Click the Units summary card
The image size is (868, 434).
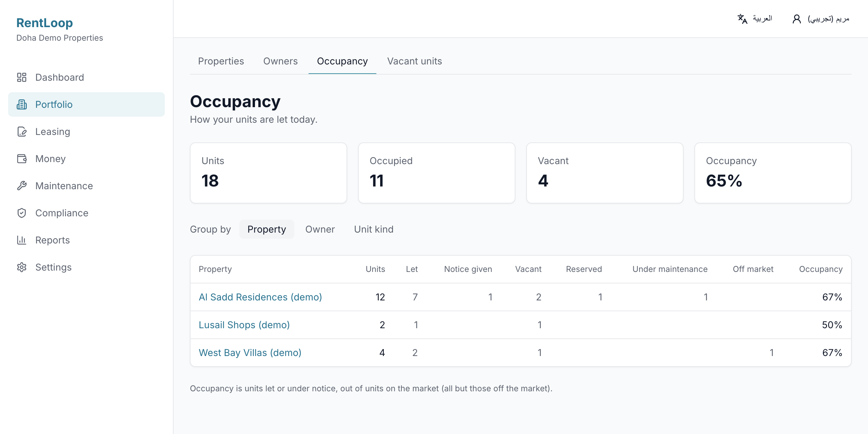[x=268, y=173]
